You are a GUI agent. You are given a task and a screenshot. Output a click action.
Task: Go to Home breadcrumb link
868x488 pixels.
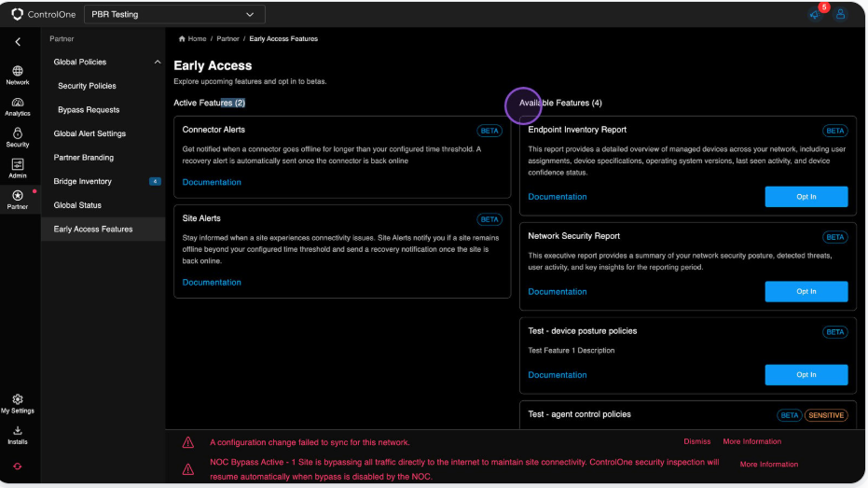click(x=197, y=39)
